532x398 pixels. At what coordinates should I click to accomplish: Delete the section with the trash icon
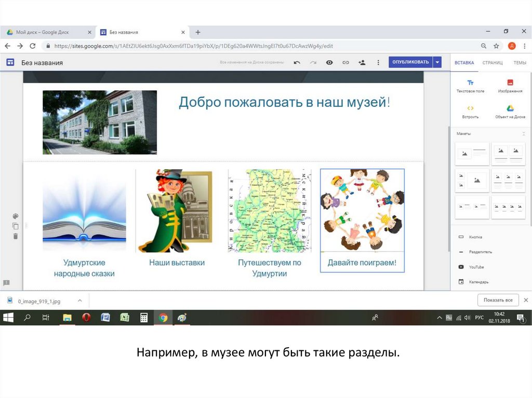(15, 236)
